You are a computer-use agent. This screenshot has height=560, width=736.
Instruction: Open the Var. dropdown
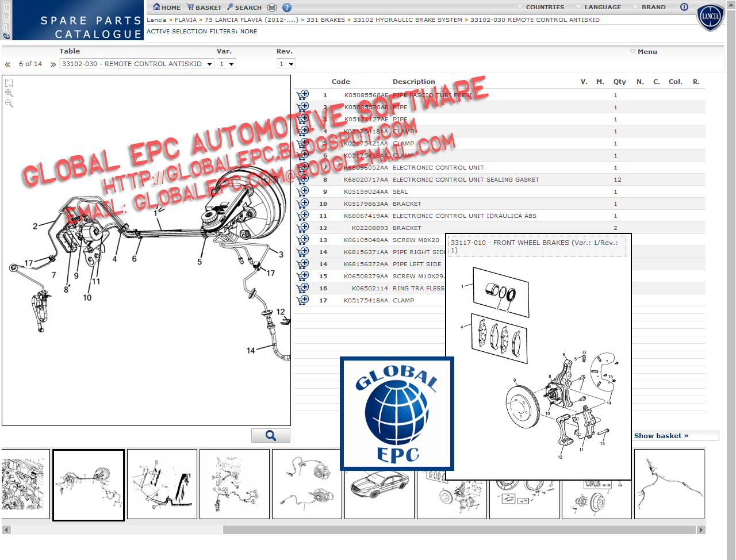point(226,63)
